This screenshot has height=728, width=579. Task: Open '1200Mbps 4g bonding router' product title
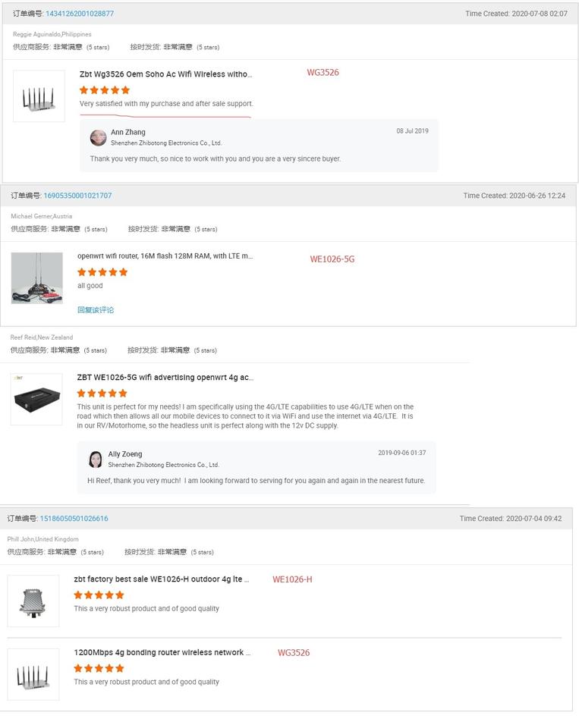(161, 652)
